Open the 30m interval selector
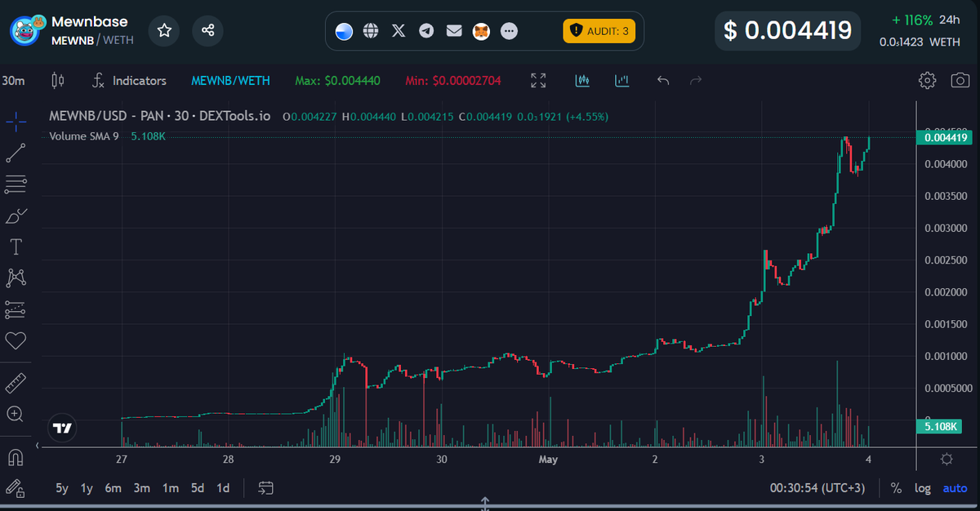 13,81
